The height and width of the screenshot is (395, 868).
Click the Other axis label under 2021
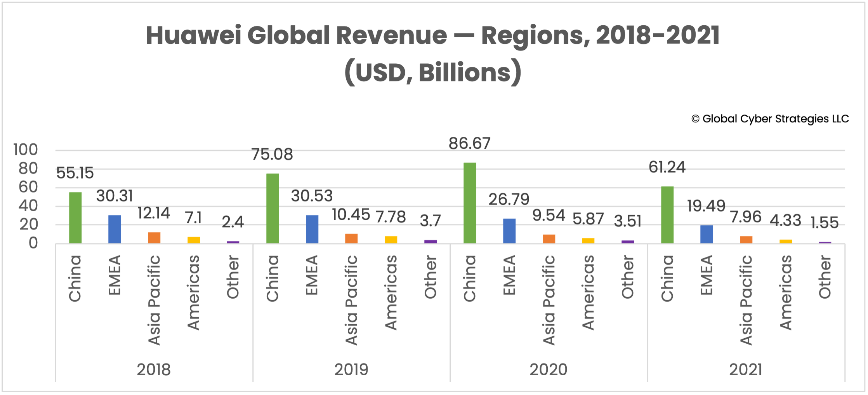[825, 277]
